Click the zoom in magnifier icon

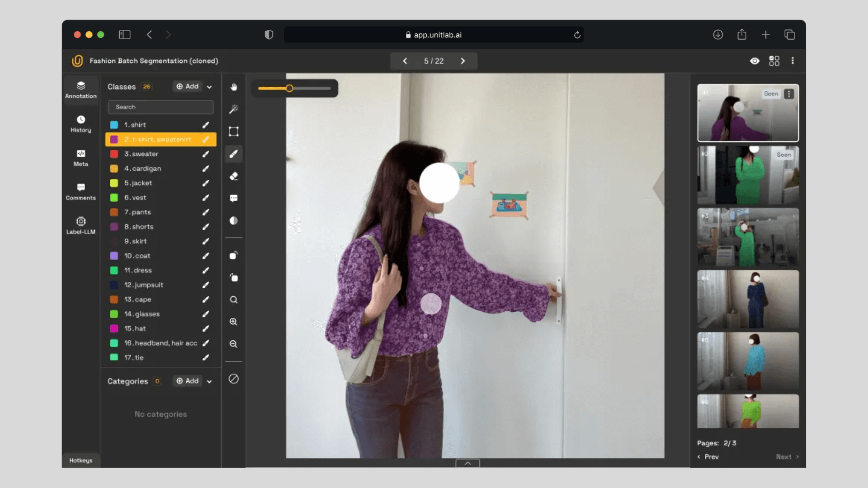(x=234, y=322)
